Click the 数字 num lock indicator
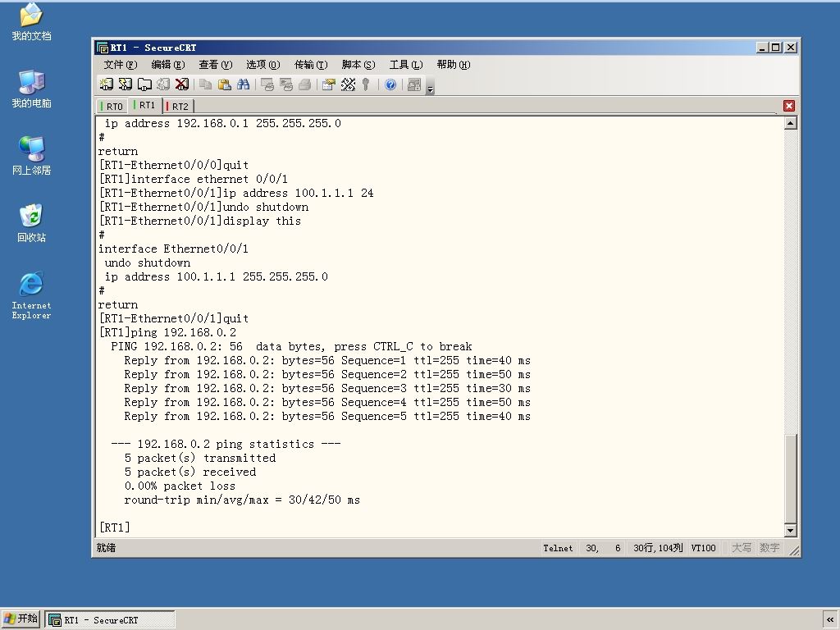The image size is (840, 630). (769, 548)
